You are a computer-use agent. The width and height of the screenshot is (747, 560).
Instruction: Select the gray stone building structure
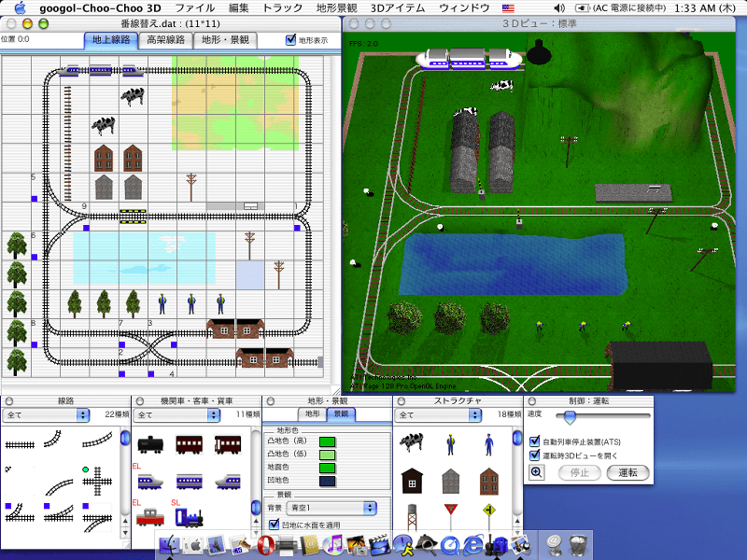(450, 481)
